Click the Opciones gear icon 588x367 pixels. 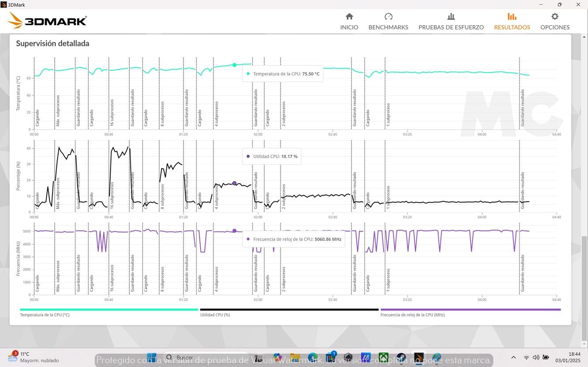coord(554,17)
